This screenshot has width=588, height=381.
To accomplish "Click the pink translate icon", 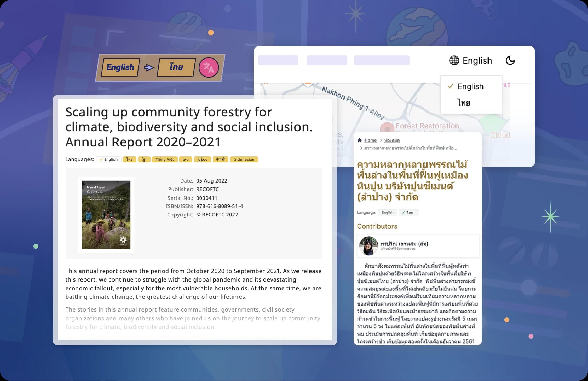I will click(209, 68).
